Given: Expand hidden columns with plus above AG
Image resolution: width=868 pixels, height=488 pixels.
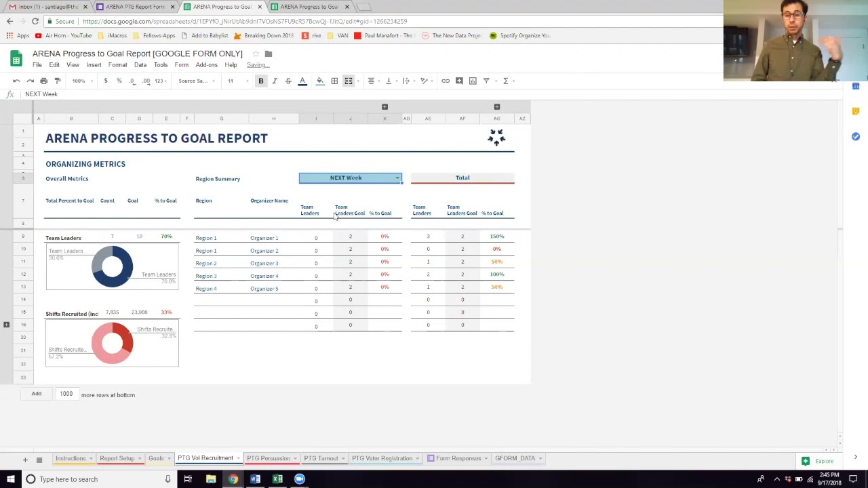Looking at the screenshot, I should point(497,107).
